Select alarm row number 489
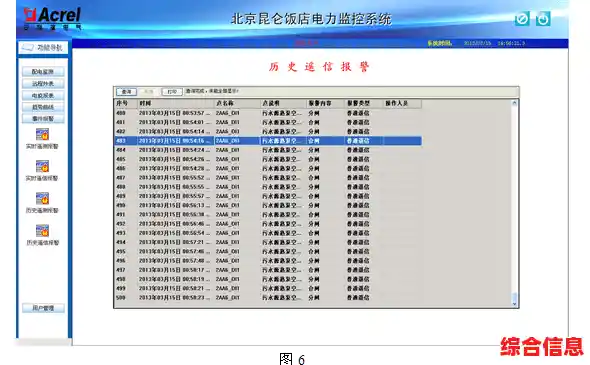590x365 pixels. tap(268, 196)
